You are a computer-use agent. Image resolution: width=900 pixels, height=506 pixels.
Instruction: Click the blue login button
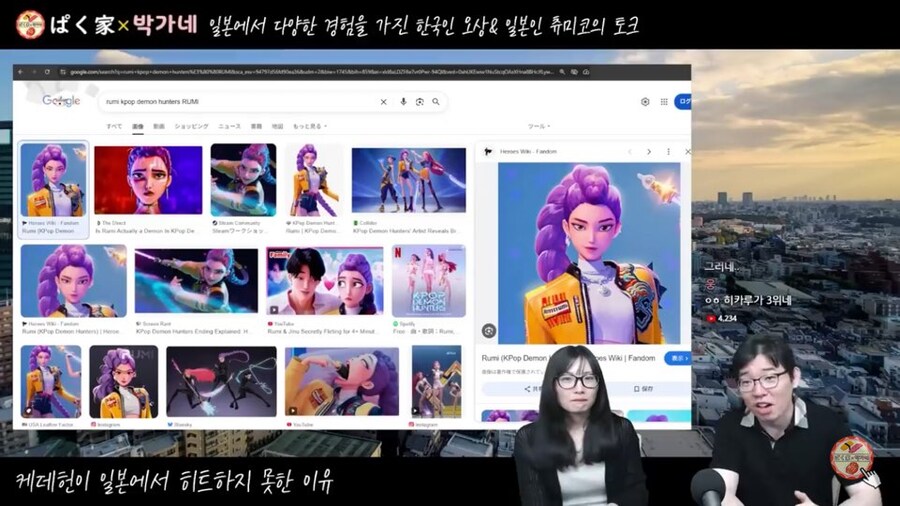click(x=683, y=102)
